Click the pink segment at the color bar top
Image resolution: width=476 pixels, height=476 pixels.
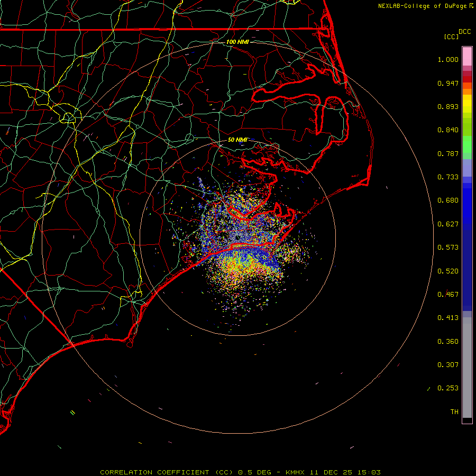[467, 57]
